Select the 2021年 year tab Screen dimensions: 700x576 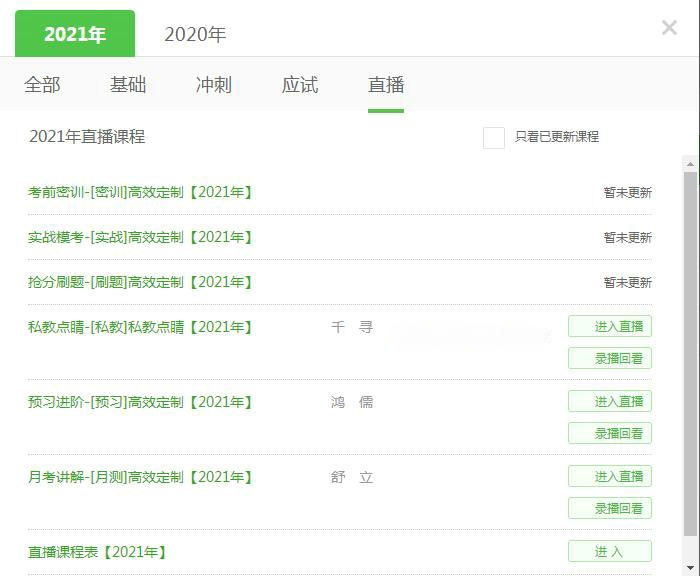coord(75,35)
